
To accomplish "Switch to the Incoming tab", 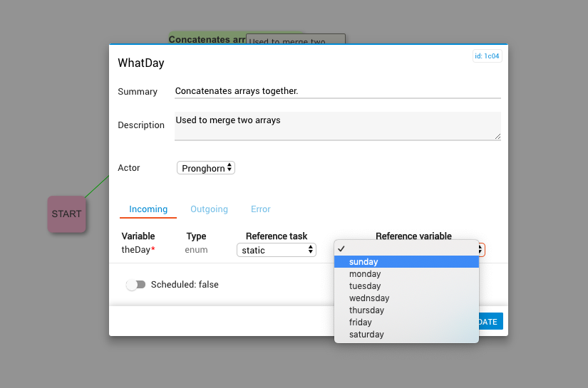I will tap(148, 209).
